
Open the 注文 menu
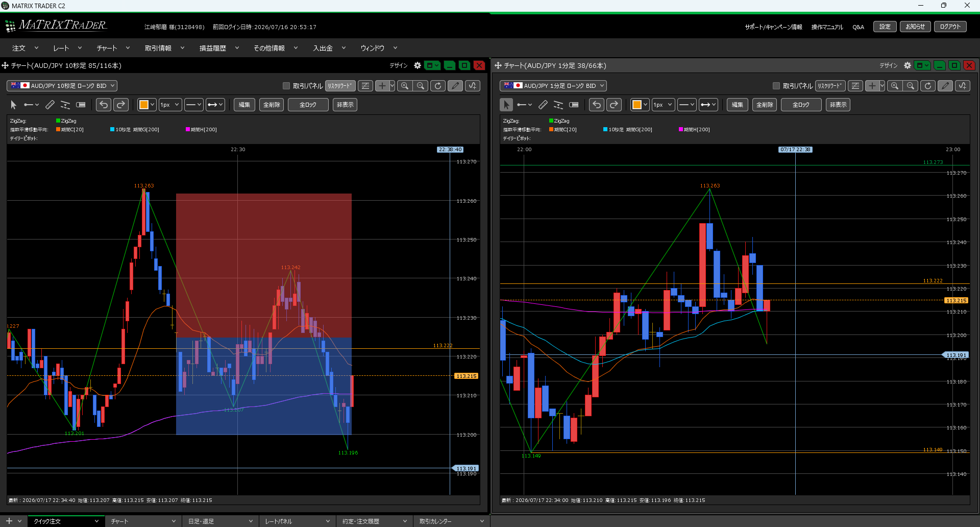point(25,48)
